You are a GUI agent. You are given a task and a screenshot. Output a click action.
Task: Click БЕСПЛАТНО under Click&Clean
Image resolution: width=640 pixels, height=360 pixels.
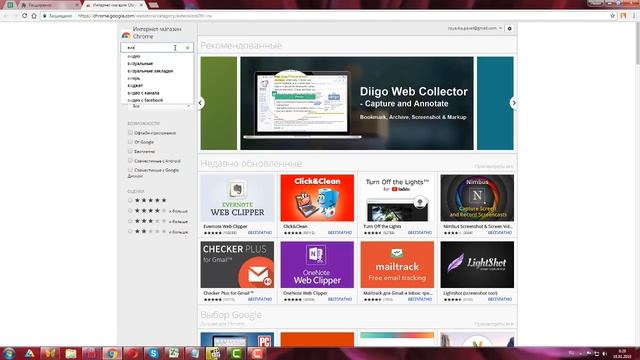click(x=340, y=233)
